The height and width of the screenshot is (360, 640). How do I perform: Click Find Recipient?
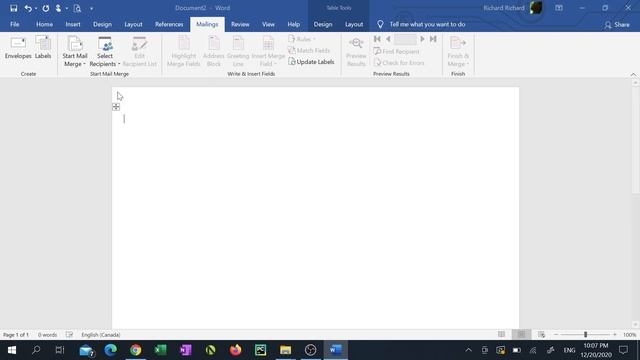(x=396, y=51)
